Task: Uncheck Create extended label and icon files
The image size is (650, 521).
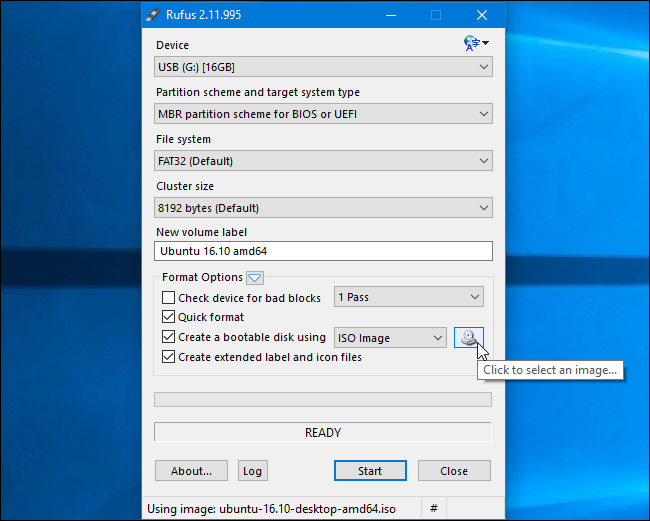Action: pos(168,357)
